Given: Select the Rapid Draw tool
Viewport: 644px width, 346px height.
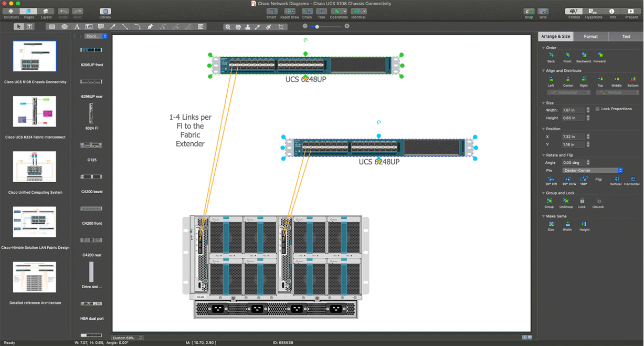Looking at the screenshot, I should click(289, 11).
